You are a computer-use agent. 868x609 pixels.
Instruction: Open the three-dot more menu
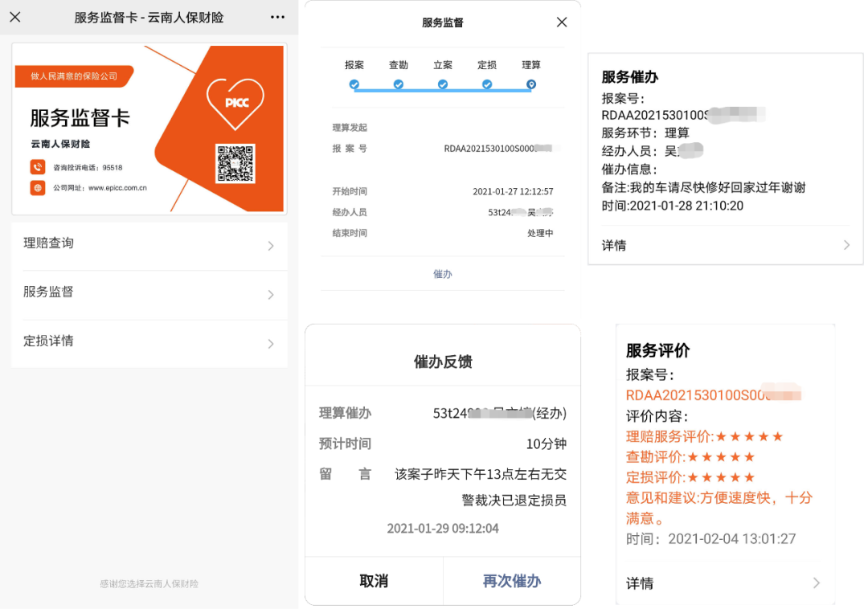pos(277,17)
